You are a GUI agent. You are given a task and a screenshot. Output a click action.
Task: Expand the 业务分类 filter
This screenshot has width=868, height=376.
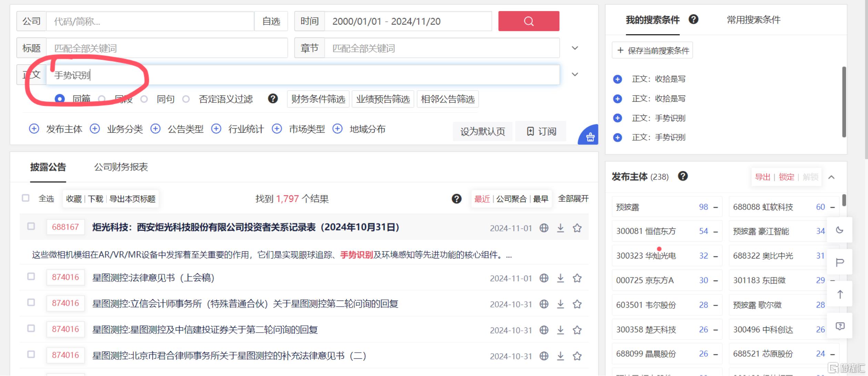point(95,129)
